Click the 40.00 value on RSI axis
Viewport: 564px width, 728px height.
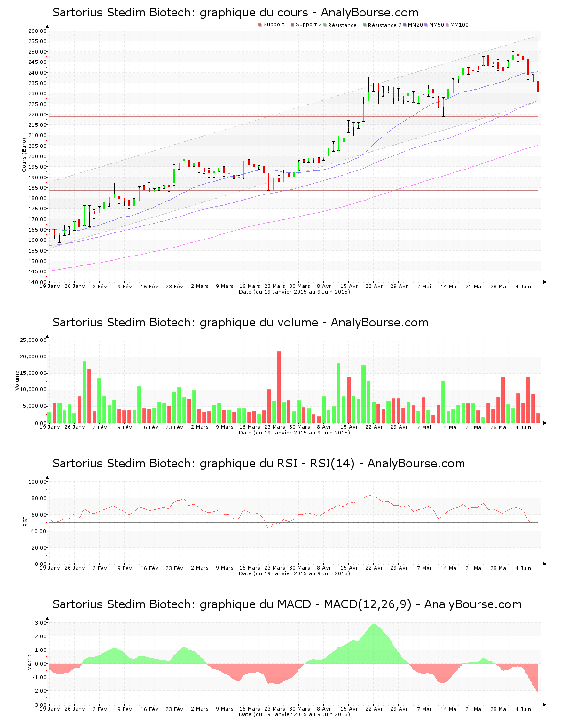point(39,531)
